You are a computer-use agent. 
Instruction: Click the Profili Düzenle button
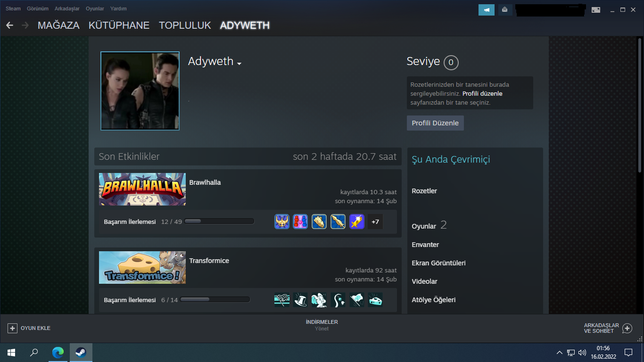[x=435, y=123]
